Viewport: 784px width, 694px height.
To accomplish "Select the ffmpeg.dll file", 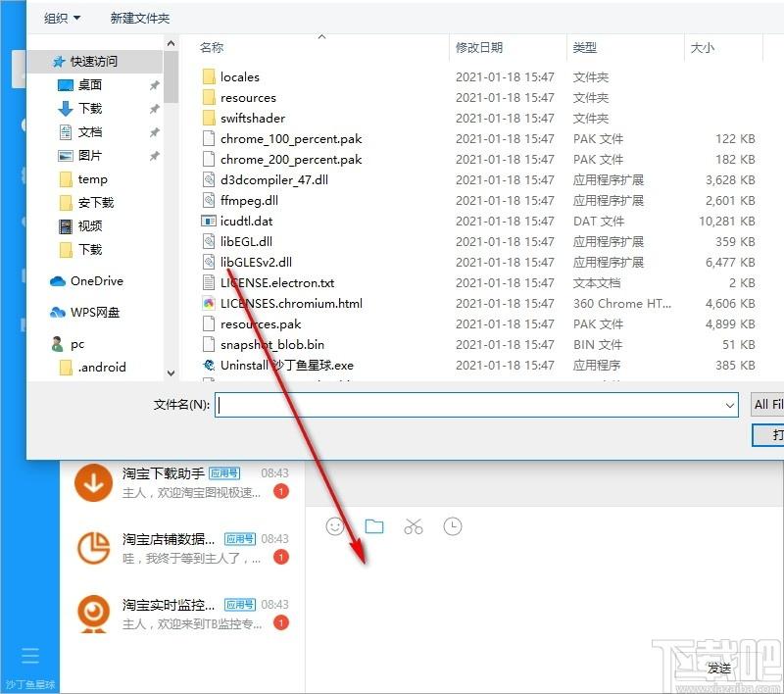I will coord(249,201).
